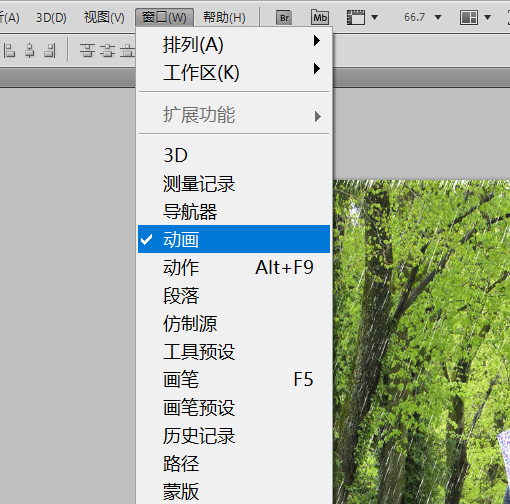The width and height of the screenshot is (510, 504).
Task: Launch Mini Bridge via Mb icon
Action: (320, 17)
